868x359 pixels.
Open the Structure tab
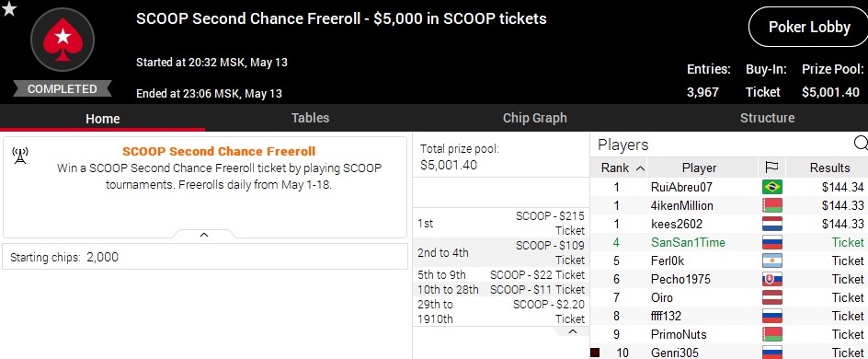(x=767, y=118)
